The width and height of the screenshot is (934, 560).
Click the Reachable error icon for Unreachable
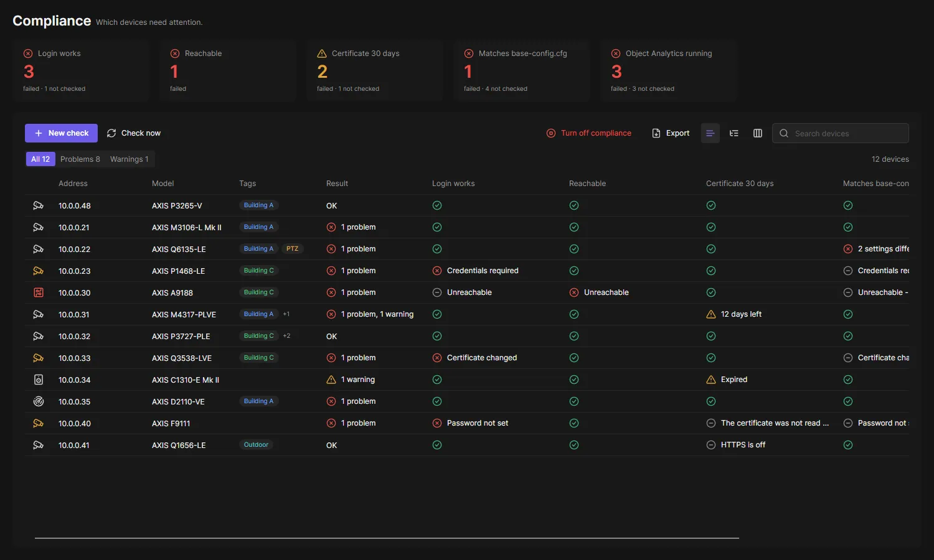(574, 292)
